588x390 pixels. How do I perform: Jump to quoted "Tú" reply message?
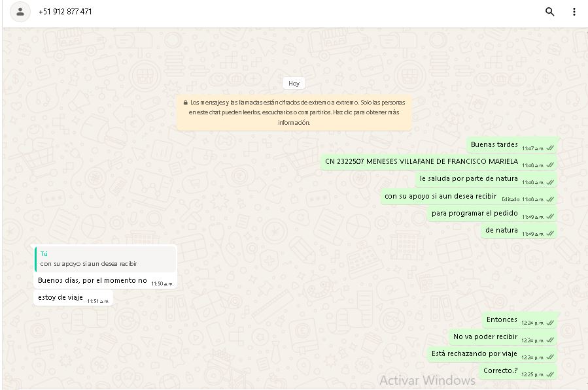click(105, 259)
